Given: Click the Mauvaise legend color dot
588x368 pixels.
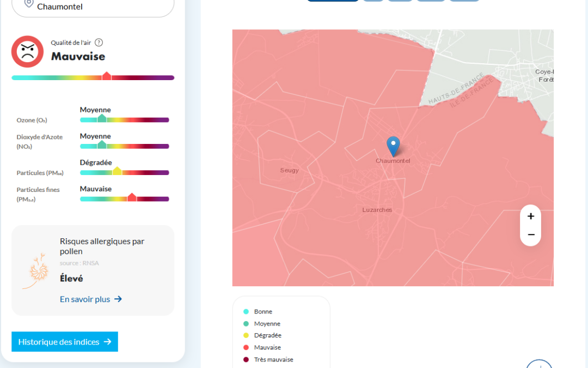Looking at the screenshot, I should 246,347.
